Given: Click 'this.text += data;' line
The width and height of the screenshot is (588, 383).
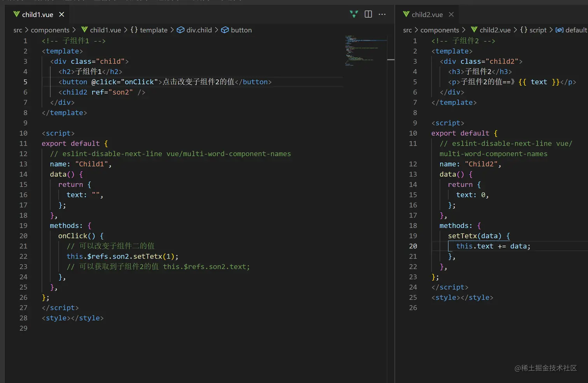Looking at the screenshot, I should [493, 246].
